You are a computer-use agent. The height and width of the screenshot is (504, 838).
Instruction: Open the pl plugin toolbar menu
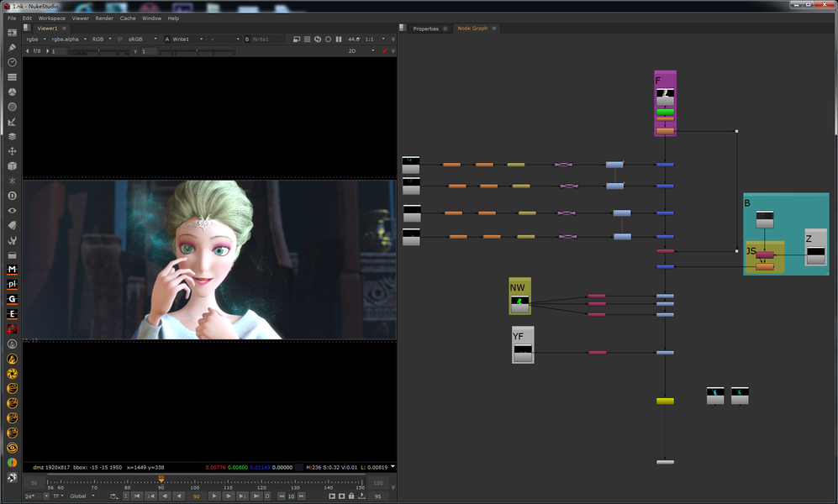pos(12,285)
